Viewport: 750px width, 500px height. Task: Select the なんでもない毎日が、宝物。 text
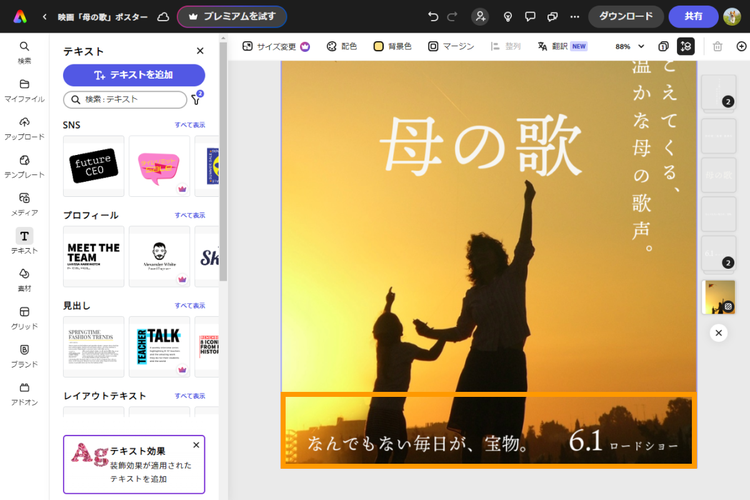coord(419,444)
